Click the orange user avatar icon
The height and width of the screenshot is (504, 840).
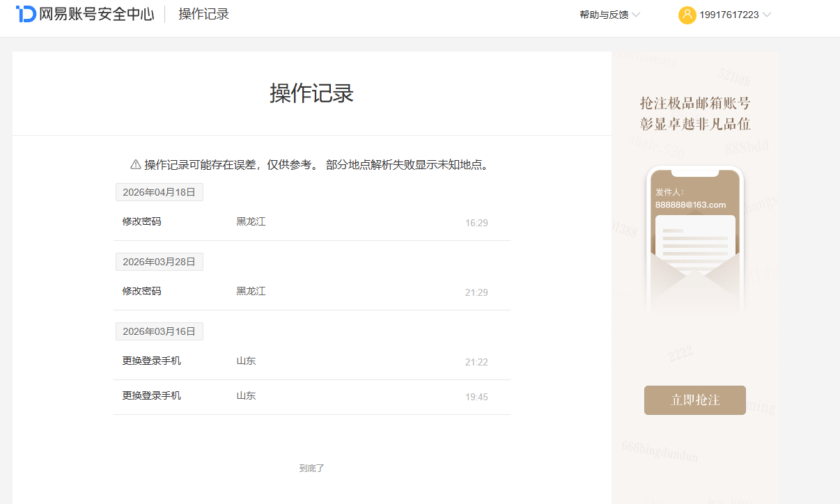tap(687, 15)
